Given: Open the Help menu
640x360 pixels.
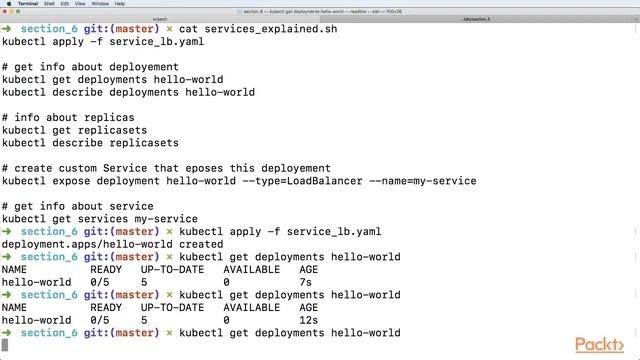Looking at the screenshot, I should (120, 3).
